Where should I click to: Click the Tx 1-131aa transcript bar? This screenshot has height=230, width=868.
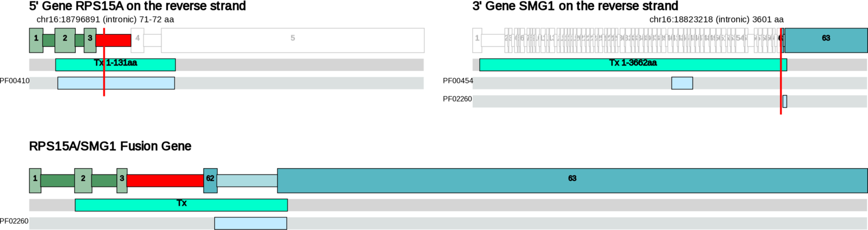pyautogui.click(x=115, y=65)
